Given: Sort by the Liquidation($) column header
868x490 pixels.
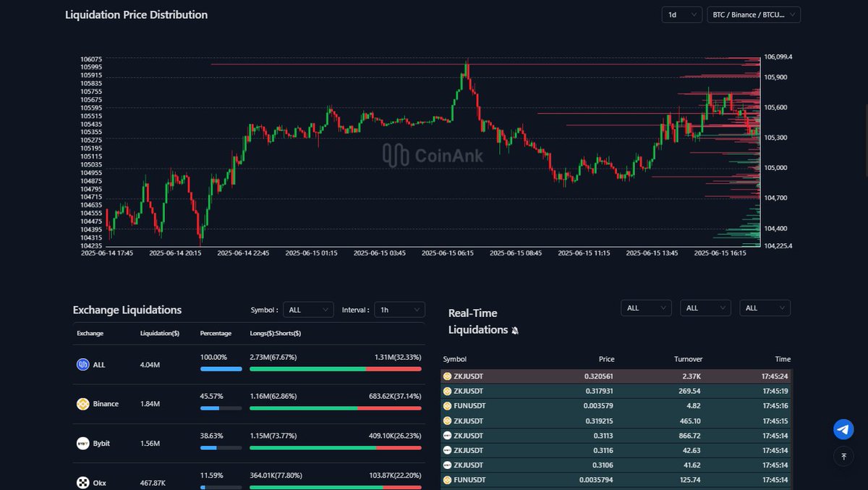Looking at the screenshot, I should (x=158, y=334).
